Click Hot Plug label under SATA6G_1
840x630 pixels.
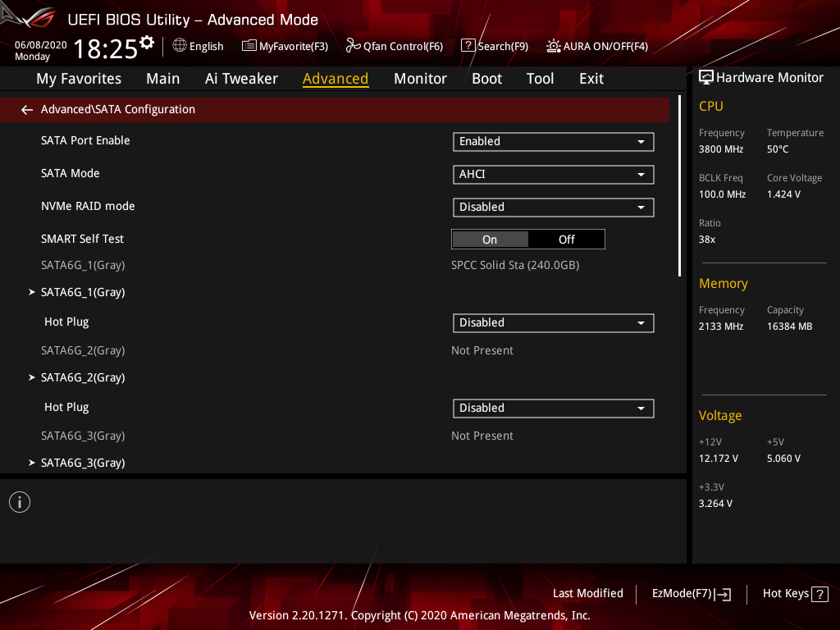(x=66, y=322)
